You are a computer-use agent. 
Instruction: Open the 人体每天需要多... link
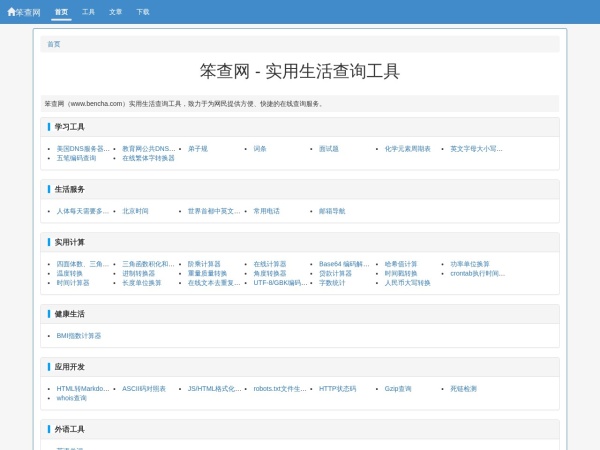83,211
